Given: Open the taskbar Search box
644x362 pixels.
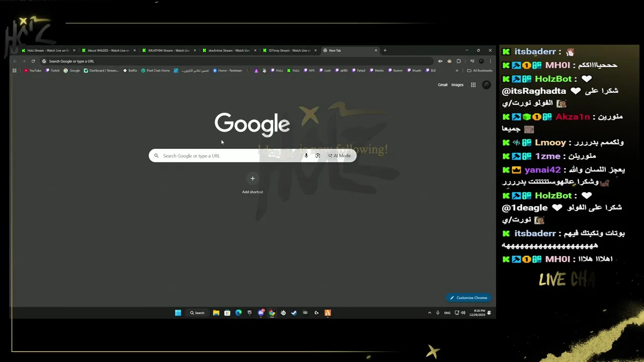Looking at the screenshot, I should [197, 313].
